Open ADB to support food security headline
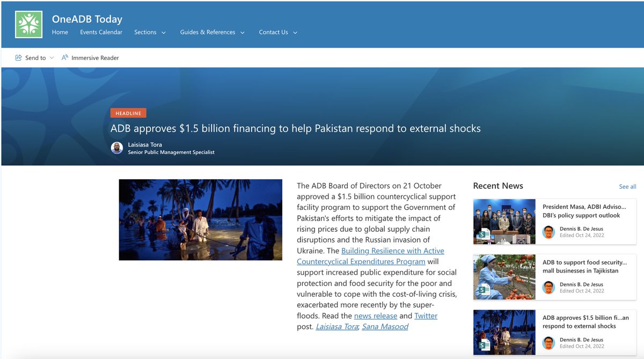 (584, 267)
